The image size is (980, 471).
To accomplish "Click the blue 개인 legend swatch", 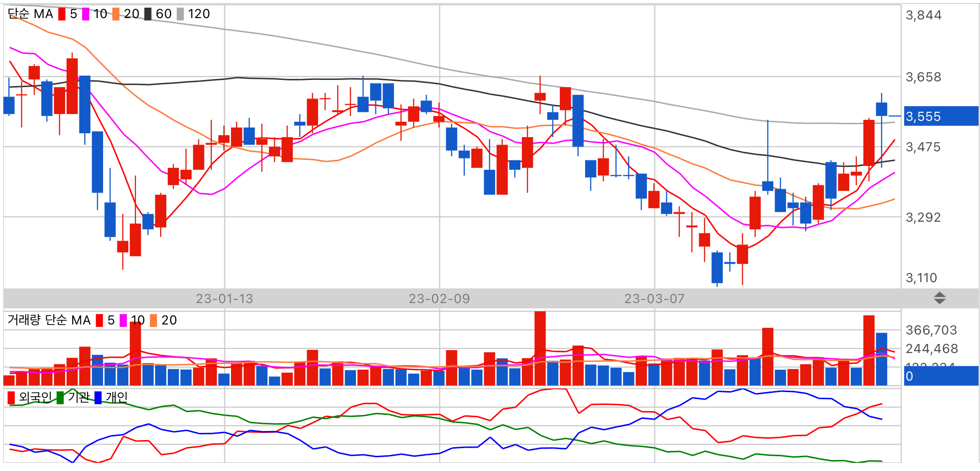I will tap(98, 398).
